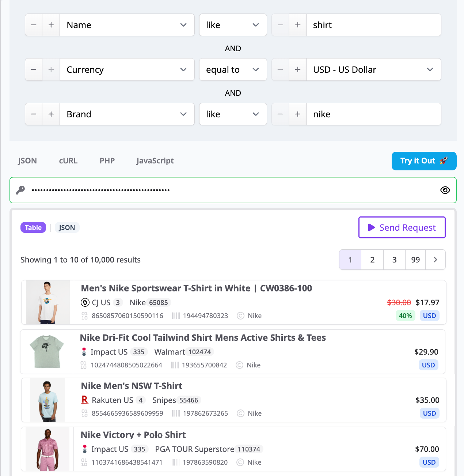Screen dimensions: 464x476
Task: Click barcode icon next to 194494780323
Action: pos(176,316)
